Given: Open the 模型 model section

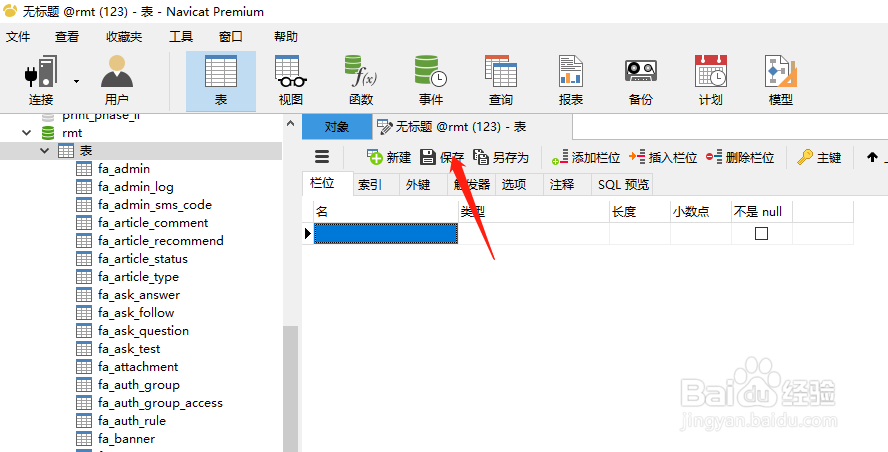Looking at the screenshot, I should [x=781, y=81].
